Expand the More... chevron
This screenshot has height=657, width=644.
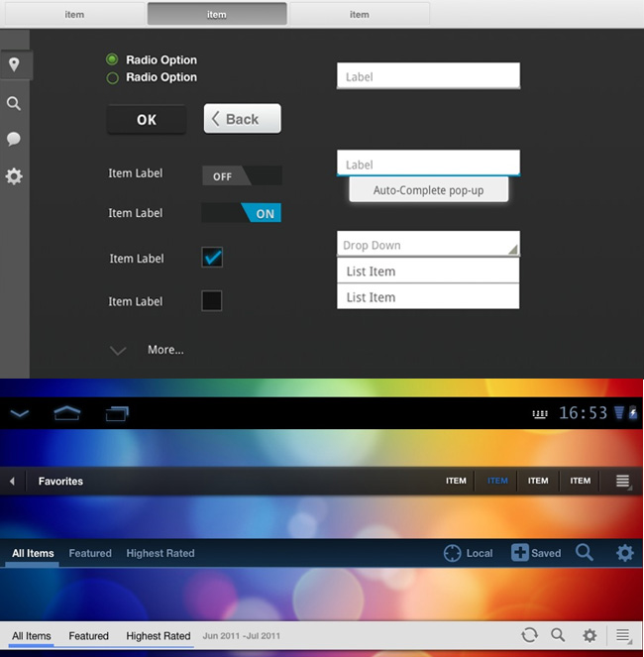click(118, 350)
